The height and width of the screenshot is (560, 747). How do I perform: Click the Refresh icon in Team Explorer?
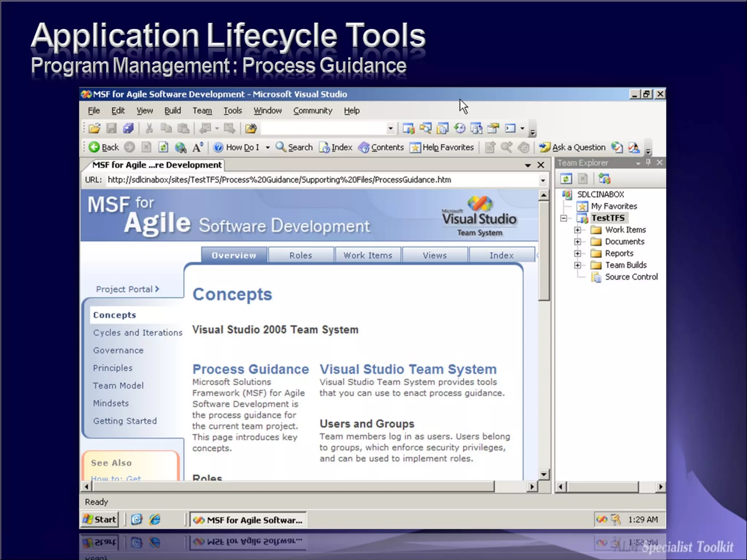(566, 179)
